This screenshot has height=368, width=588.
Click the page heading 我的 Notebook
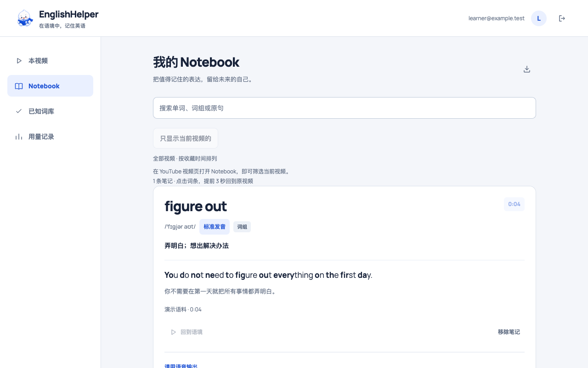[x=196, y=62]
